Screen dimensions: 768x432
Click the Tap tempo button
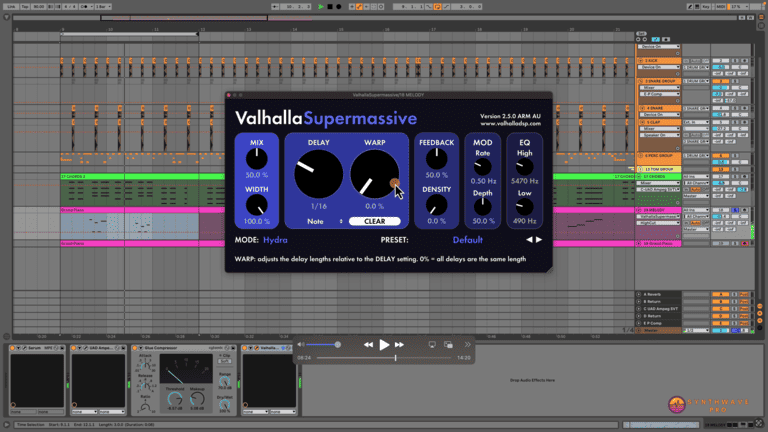pos(25,7)
